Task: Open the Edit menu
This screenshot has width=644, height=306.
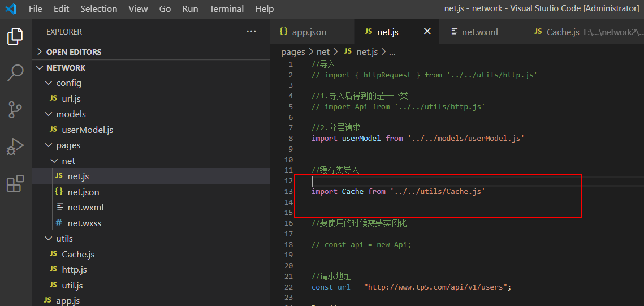Action: pos(61,8)
